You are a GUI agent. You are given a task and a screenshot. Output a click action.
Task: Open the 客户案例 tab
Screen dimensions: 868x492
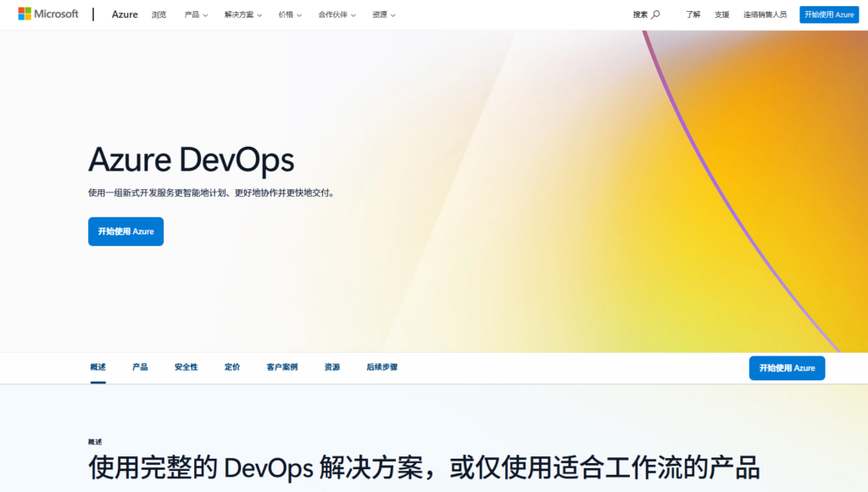[x=281, y=367]
